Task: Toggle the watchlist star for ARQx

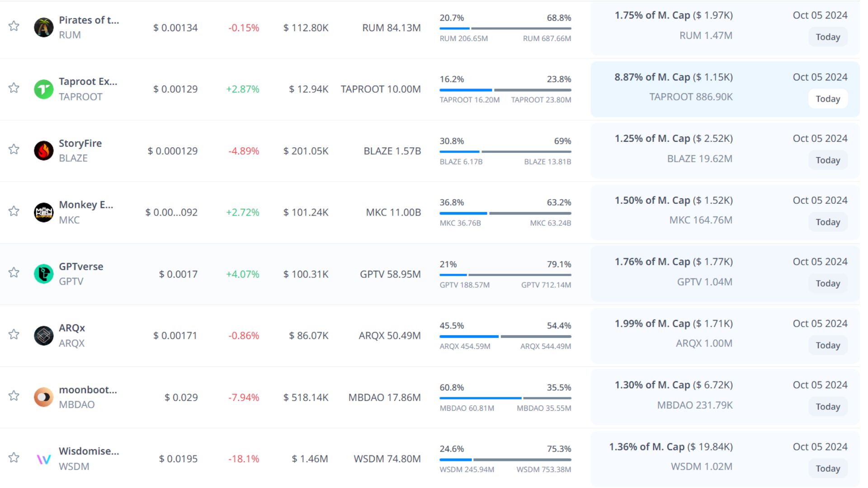Action: coord(14,334)
